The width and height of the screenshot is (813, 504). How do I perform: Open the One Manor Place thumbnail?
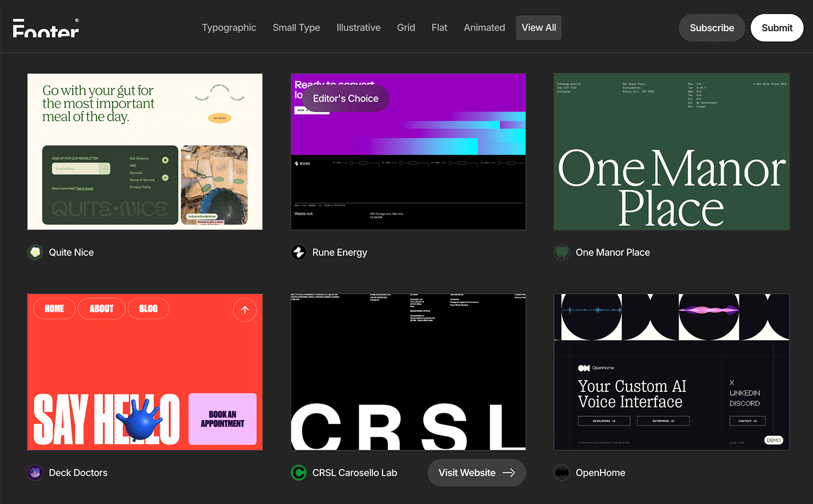pos(672,152)
